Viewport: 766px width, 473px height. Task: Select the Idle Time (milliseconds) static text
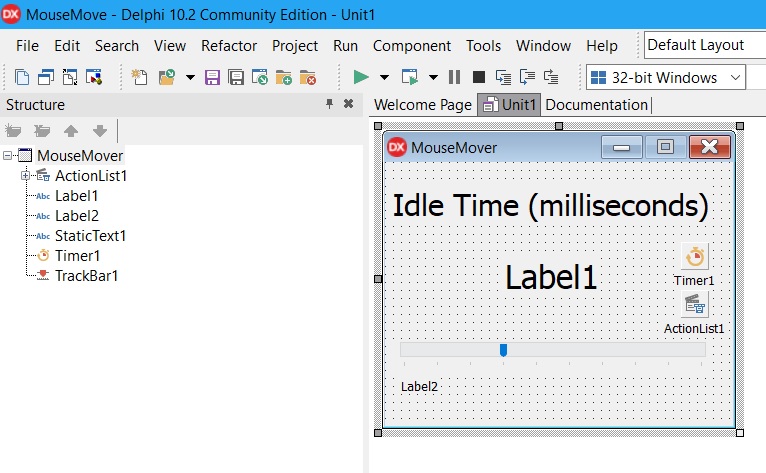tap(551, 205)
